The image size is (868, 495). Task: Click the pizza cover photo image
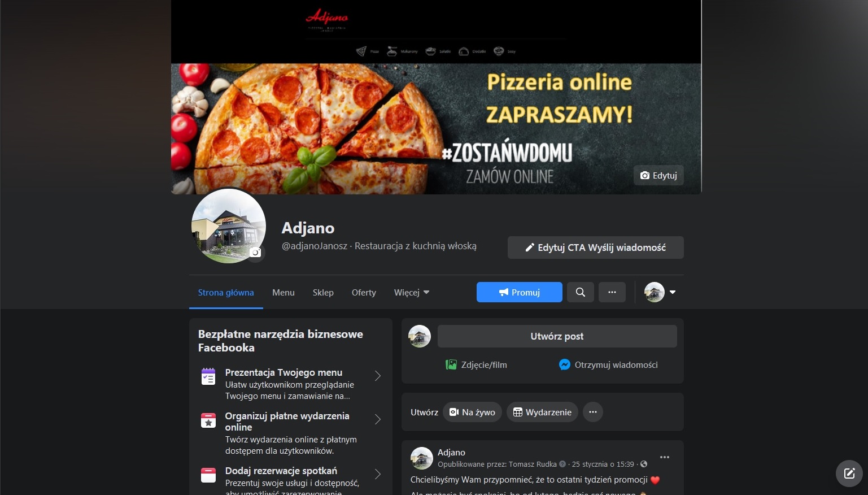click(x=436, y=97)
